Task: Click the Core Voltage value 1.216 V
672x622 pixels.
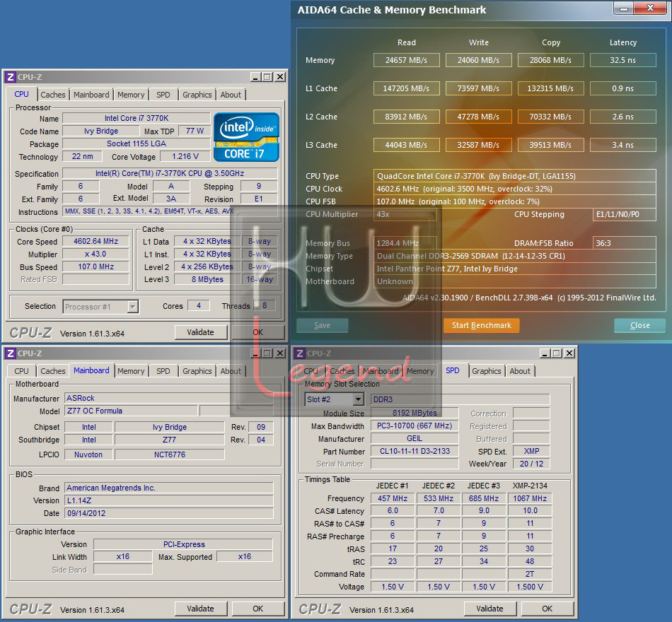Action: 185,156
